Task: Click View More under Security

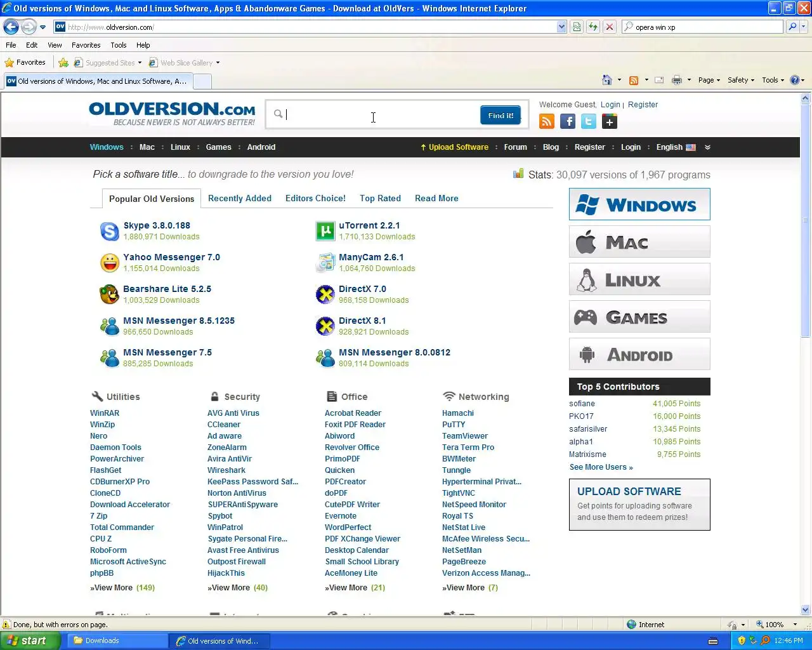Action: [x=237, y=588]
